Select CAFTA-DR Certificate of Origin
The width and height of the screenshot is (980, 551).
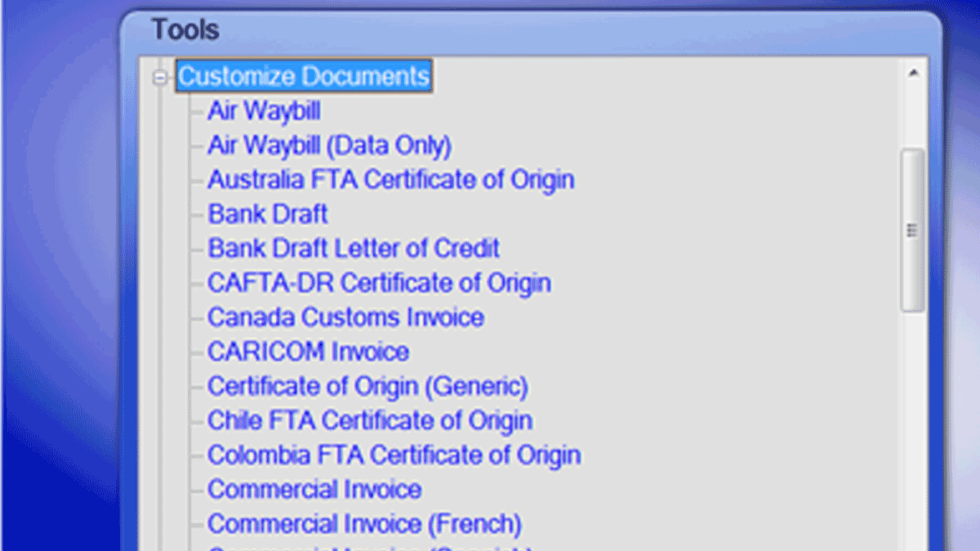point(379,282)
